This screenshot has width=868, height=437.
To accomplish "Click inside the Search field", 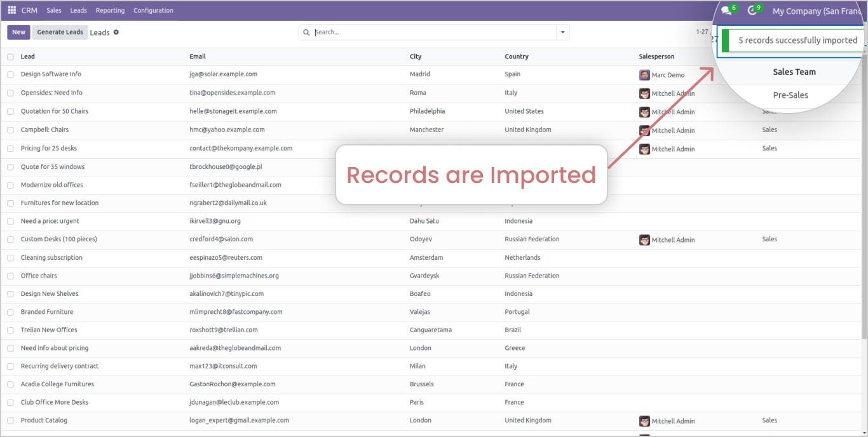I will click(x=381, y=32).
